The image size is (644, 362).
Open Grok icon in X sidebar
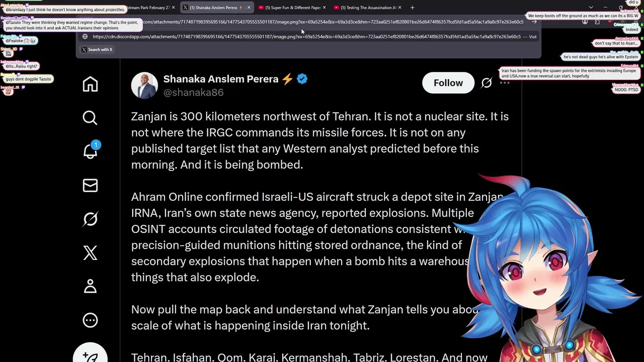90,219
